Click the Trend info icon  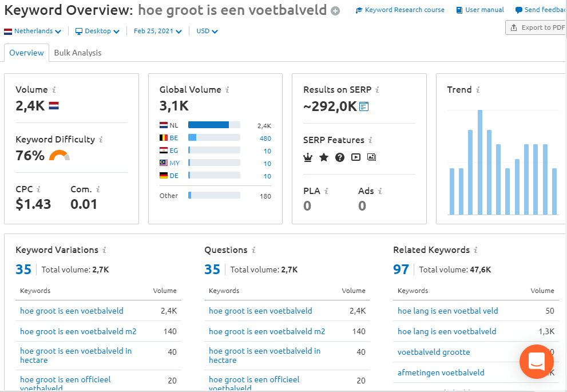478,90
